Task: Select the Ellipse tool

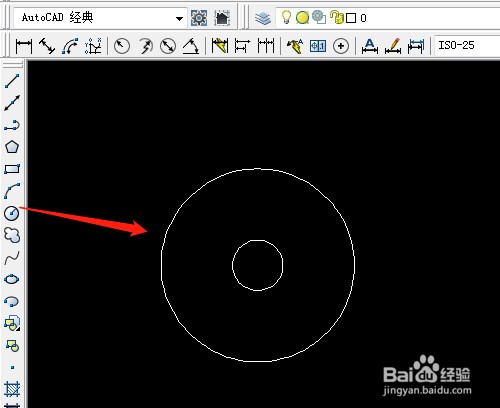Action: click(x=12, y=279)
